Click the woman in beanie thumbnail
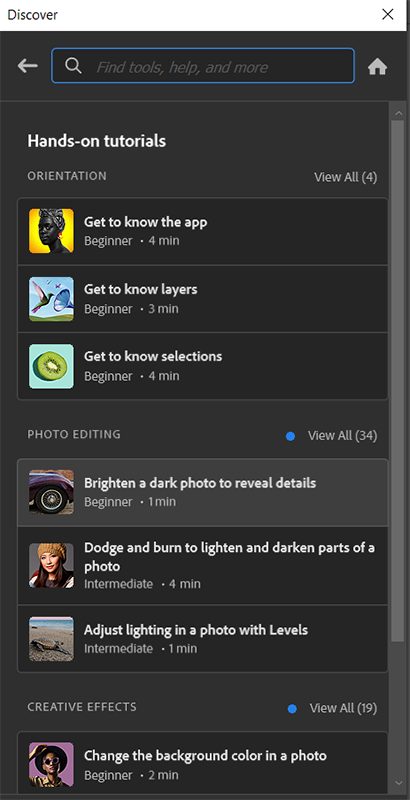Image resolution: width=410 pixels, height=800 pixels. 51,565
